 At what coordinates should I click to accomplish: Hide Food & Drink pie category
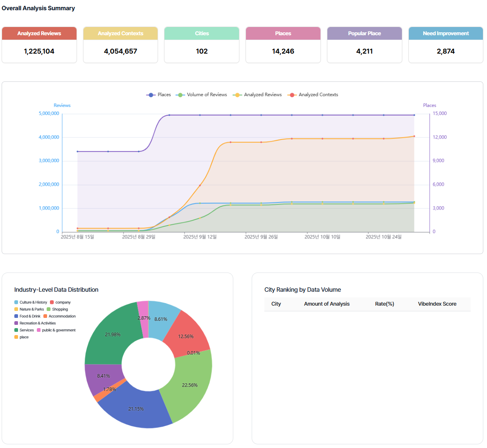(x=27, y=316)
